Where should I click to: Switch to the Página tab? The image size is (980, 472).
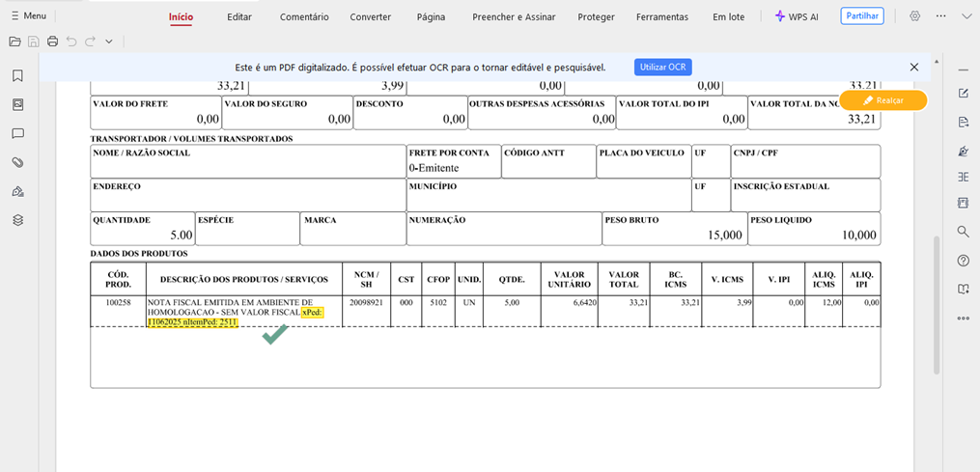coord(432,16)
